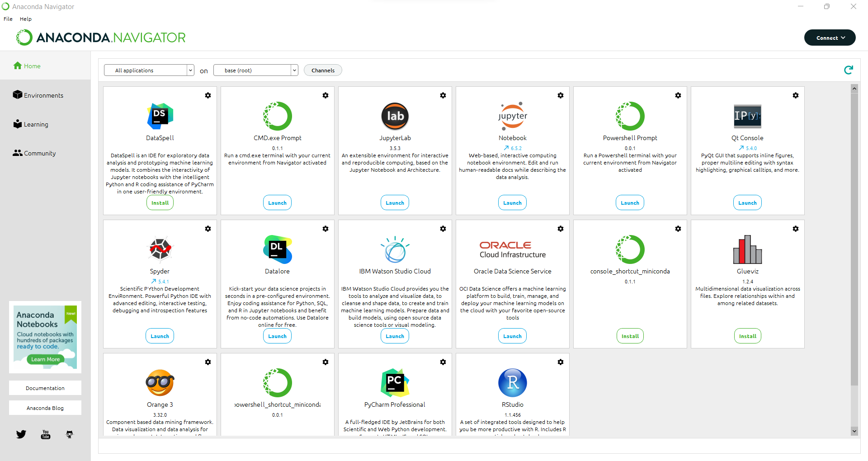
Task: Click the JupyterLab application logo
Action: tap(395, 116)
